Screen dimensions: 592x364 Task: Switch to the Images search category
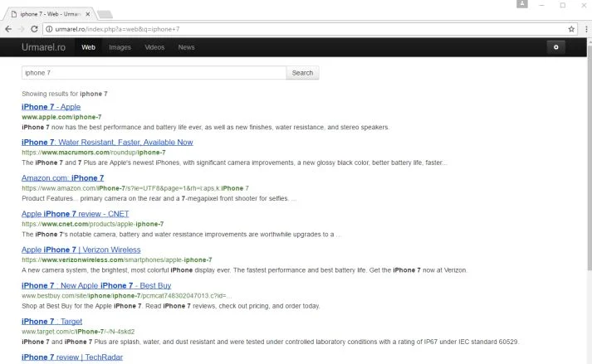120,47
